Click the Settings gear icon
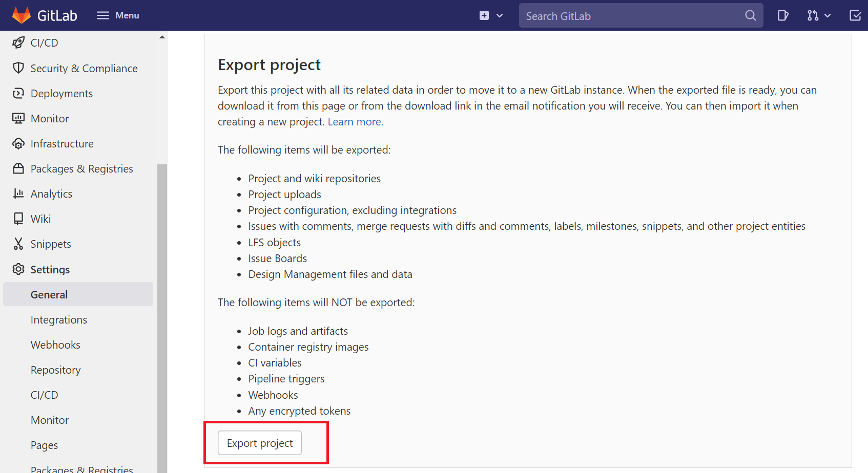 click(18, 269)
